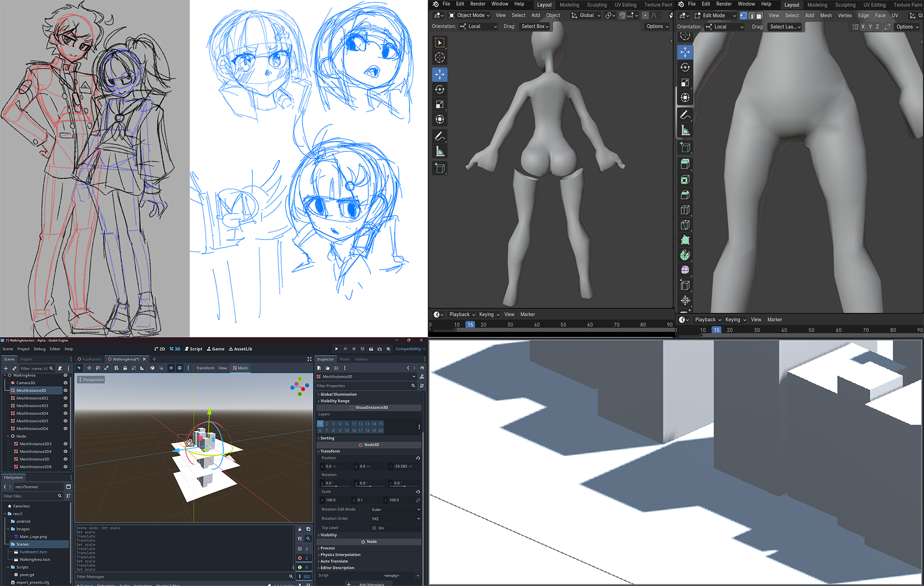This screenshot has width=924, height=586.
Task: Switch Godot to the 2D workspace
Action: 160,349
